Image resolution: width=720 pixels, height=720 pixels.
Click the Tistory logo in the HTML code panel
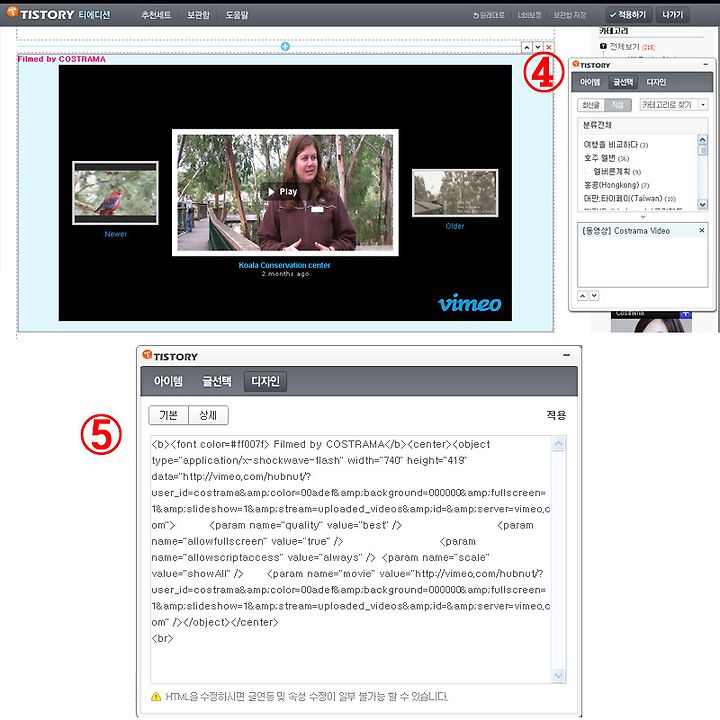pos(170,356)
